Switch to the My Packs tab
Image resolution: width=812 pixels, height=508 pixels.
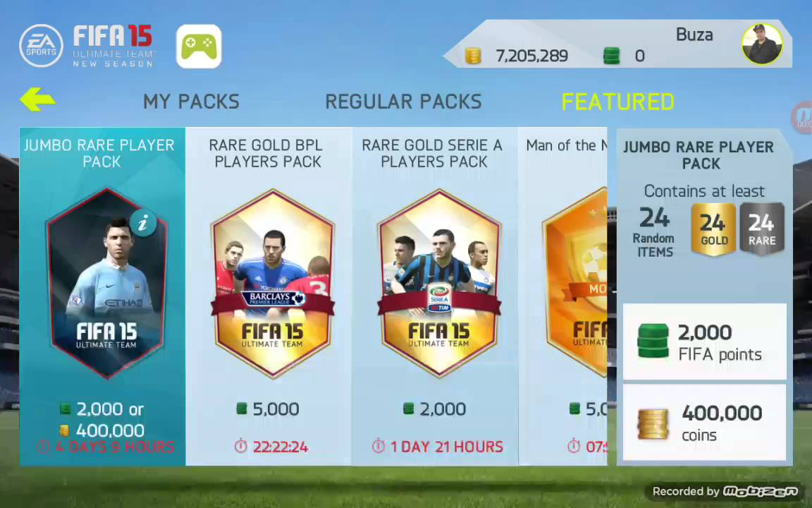pyautogui.click(x=191, y=102)
